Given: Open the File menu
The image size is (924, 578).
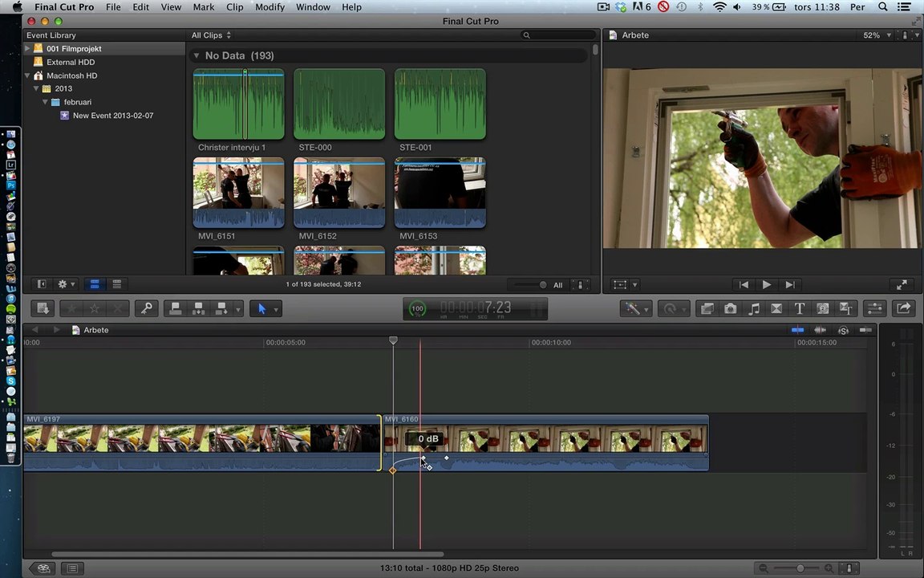Looking at the screenshot, I should (113, 7).
